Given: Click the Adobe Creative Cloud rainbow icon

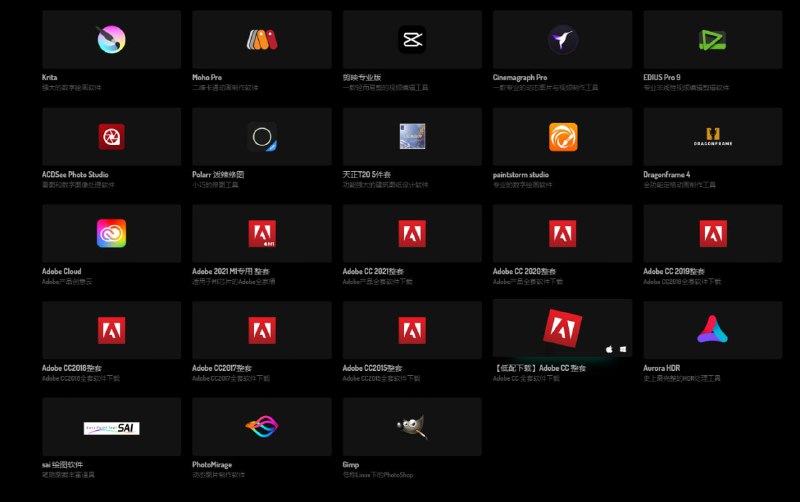Looking at the screenshot, I should 111,233.
